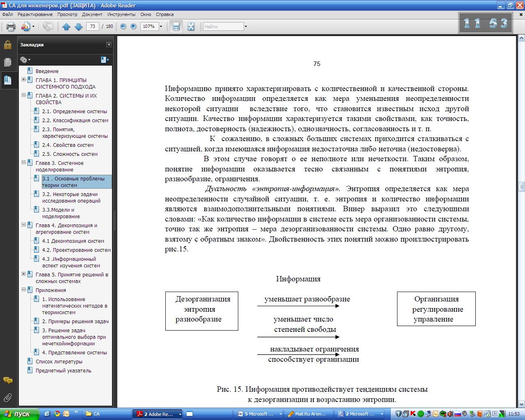Click bookmark icon beside 4. Представление системы
The height and width of the screenshot is (420, 525).
pyautogui.click(x=37, y=352)
